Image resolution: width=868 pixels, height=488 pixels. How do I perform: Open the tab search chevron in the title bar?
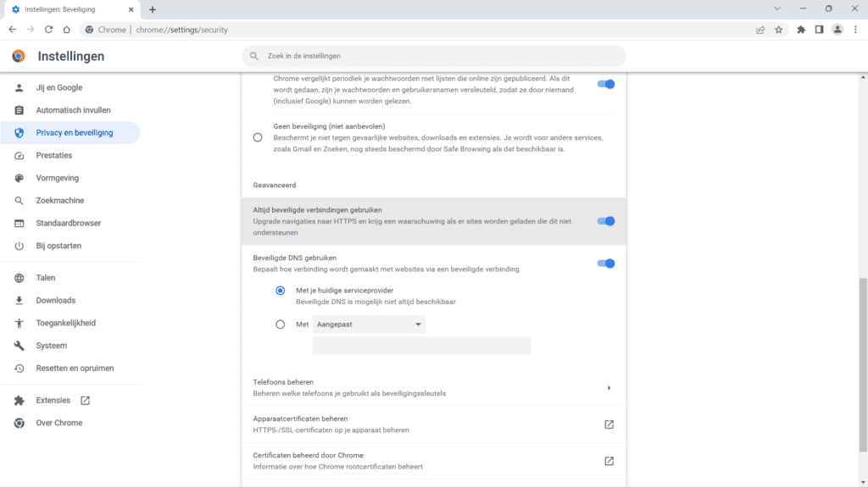click(777, 8)
